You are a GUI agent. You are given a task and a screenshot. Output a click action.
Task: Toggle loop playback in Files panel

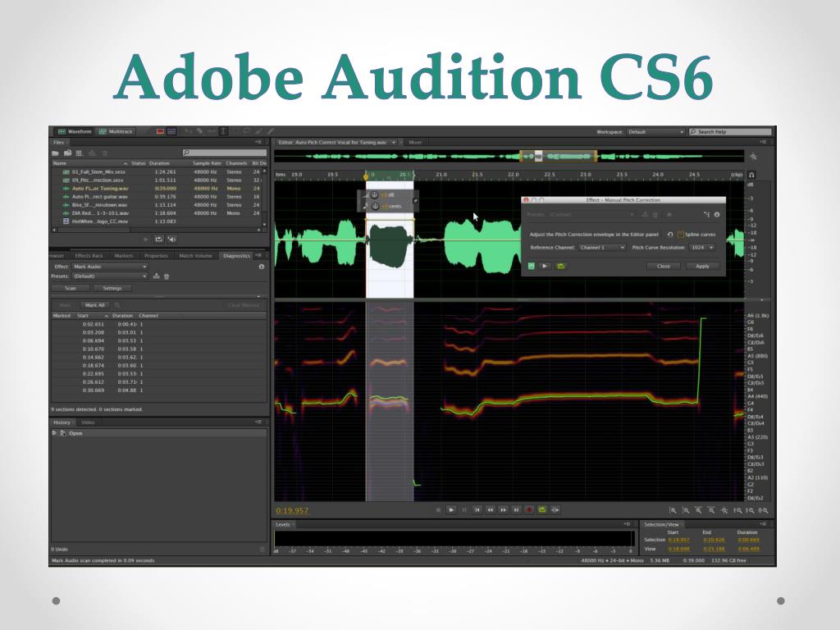[158, 239]
